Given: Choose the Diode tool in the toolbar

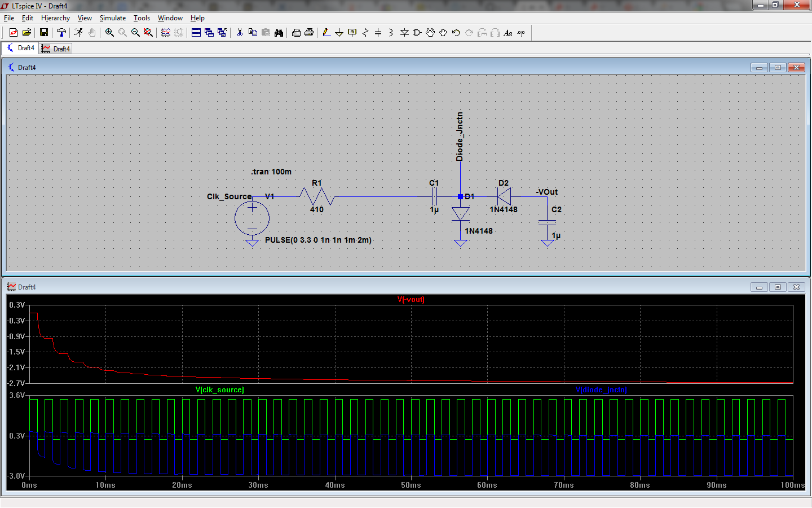Looking at the screenshot, I should (404, 33).
